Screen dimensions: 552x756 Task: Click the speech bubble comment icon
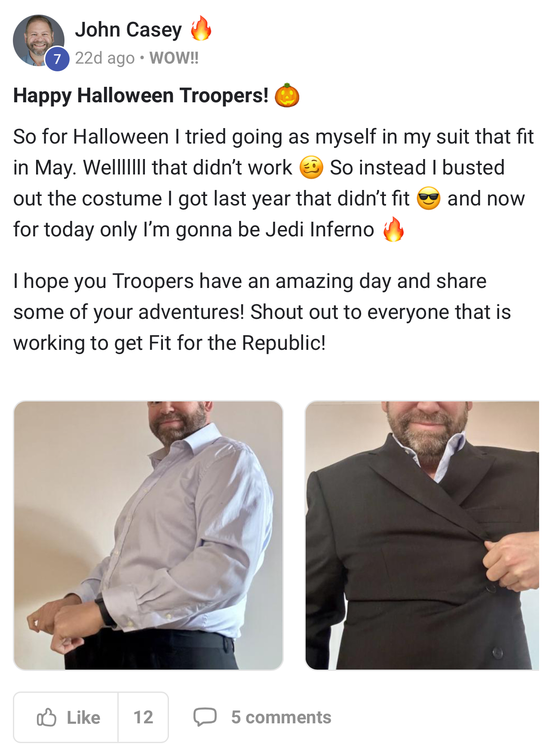click(x=205, y=717)
